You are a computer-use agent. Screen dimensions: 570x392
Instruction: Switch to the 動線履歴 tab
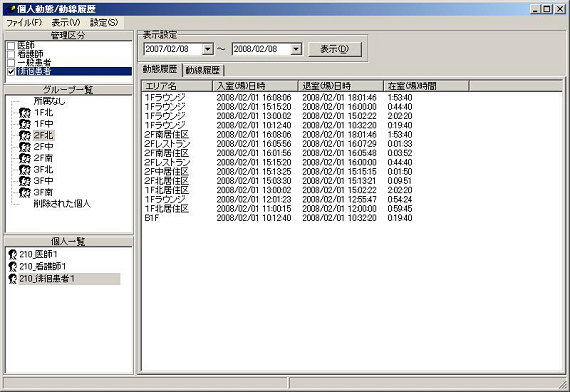203,70
